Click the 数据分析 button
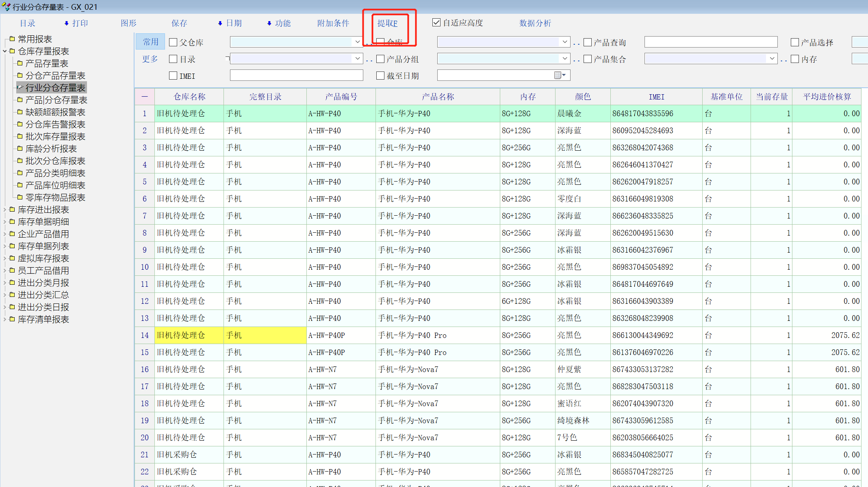 coord(535,23)
